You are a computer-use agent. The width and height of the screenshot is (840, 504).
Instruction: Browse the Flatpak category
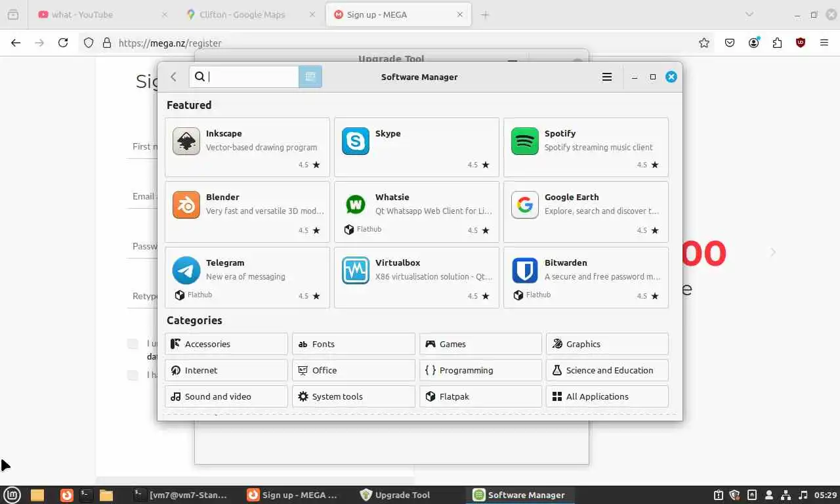[x=480, y=396]
